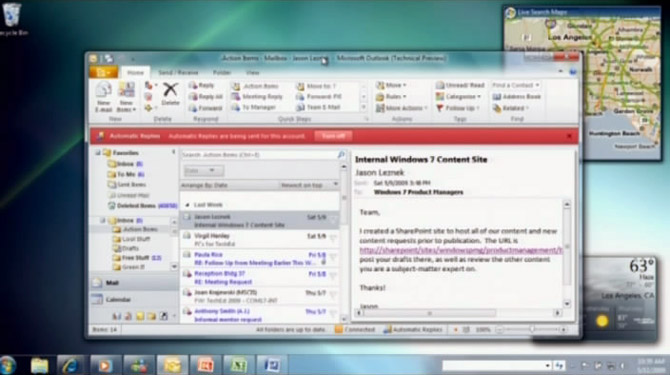The width and height of the screenshot is (670, 375).
Task: Switch to the Send / Receive tab
Action: pyautogui.click(x=178, y=73)
